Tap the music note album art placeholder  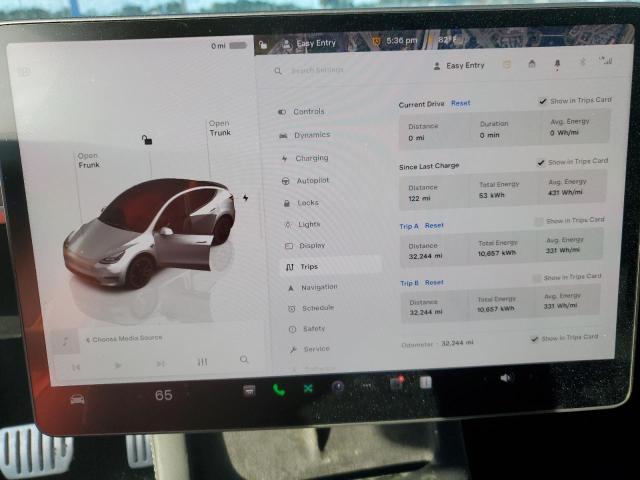click(66, 341)
